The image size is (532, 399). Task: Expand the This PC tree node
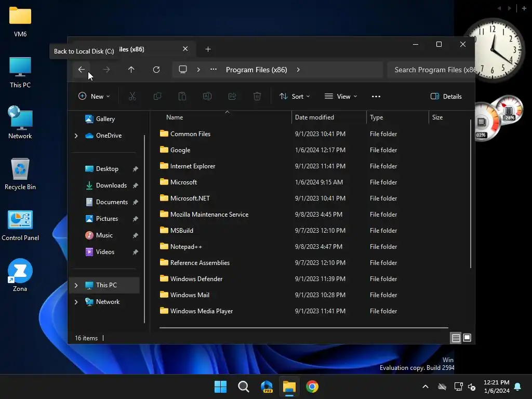(76, 285)
